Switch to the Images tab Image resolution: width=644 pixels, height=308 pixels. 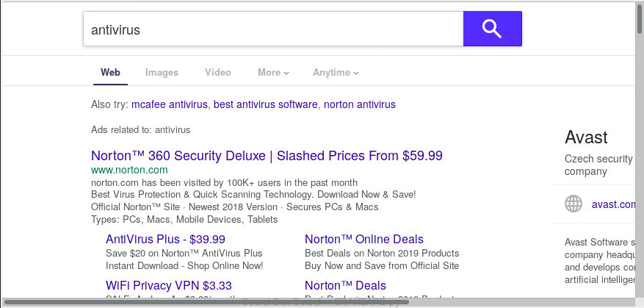click(x=162, y=72)
